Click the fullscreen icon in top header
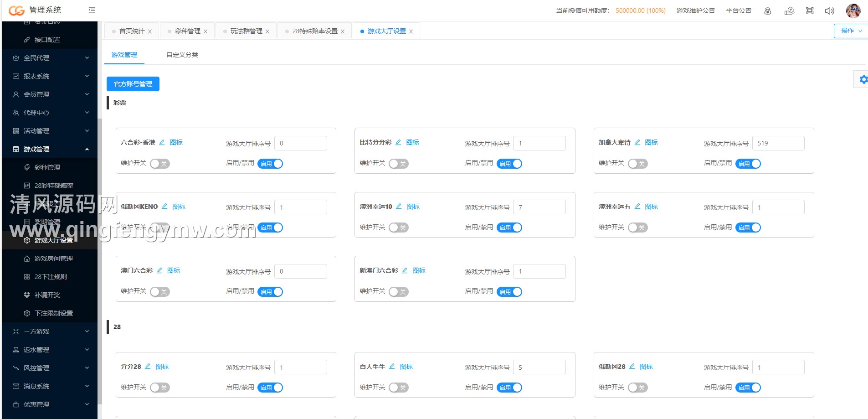The image size is (868, 419). pyautogui.click(x=810, y=10)
